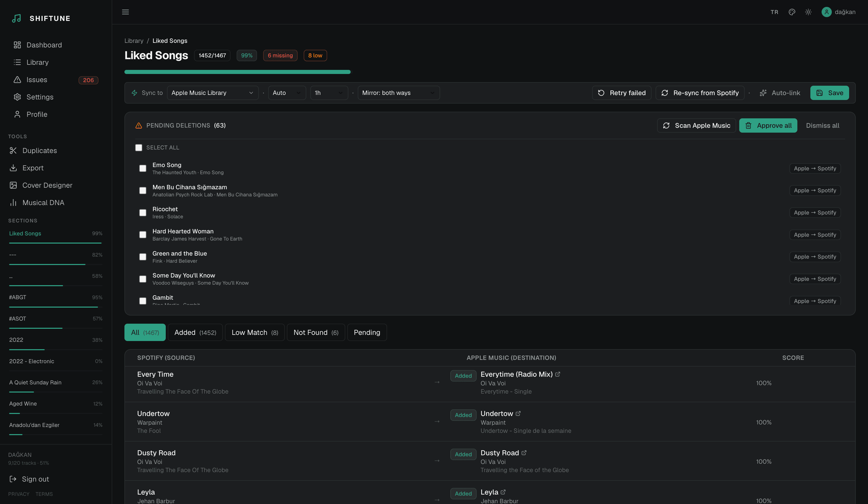Click the Musical DNA bars icon
The width and height of the screenshot is (868, 504).
coord(13,203)
